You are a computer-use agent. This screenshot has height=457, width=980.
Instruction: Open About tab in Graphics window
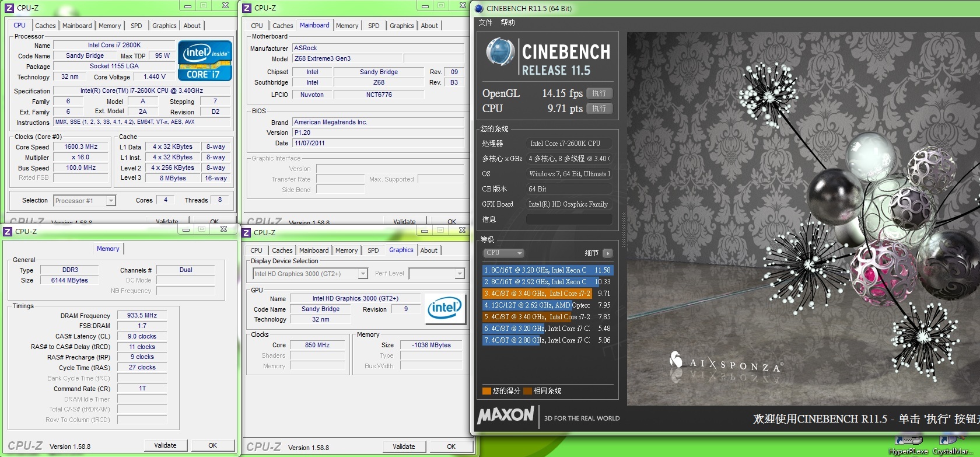coord(429,250)
